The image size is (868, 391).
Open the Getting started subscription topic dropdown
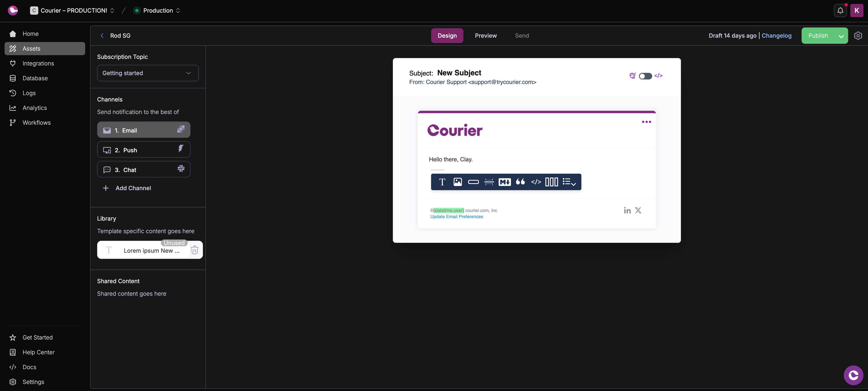148,73
